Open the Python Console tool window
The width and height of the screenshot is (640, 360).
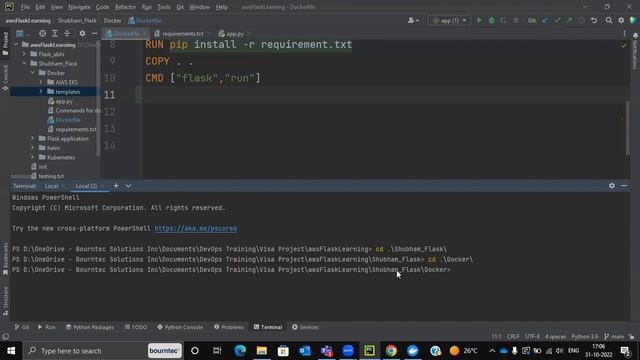tap(180, 327)
